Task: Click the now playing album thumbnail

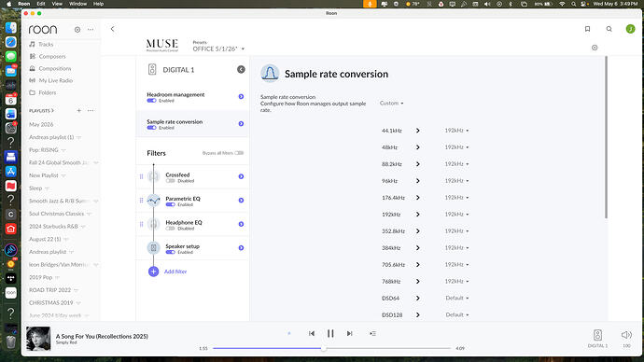Action: [38, 339]
